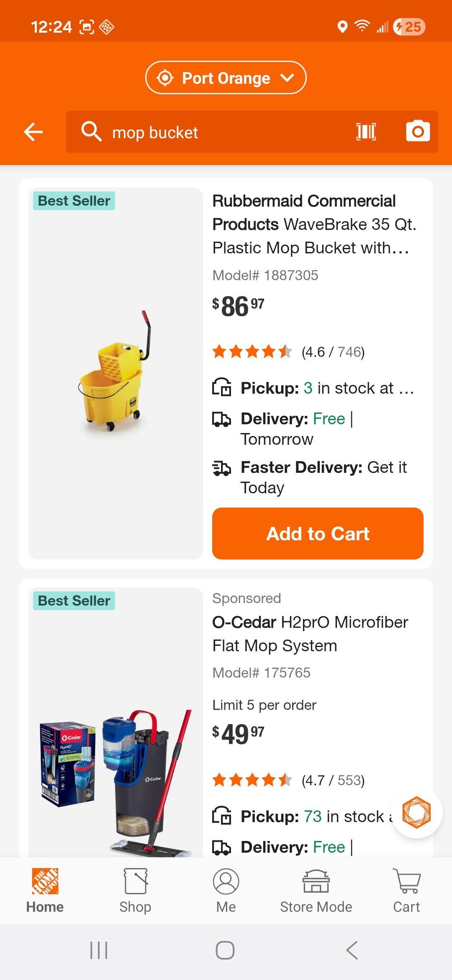
Task: View the 4.6 star rating reviews for Rubbermaid
Action: tap(288, 352)
